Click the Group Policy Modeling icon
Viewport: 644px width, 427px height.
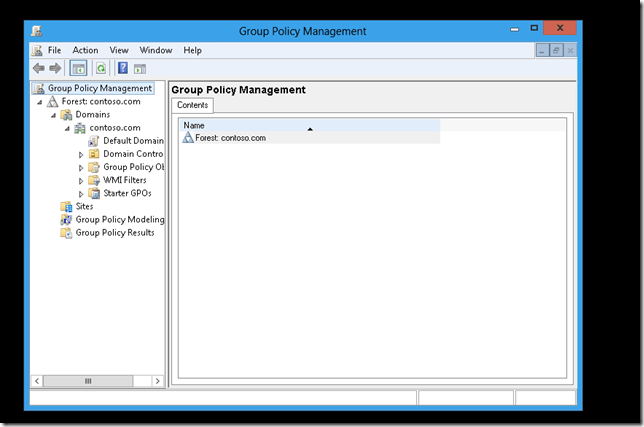click(x=66, y=220)
